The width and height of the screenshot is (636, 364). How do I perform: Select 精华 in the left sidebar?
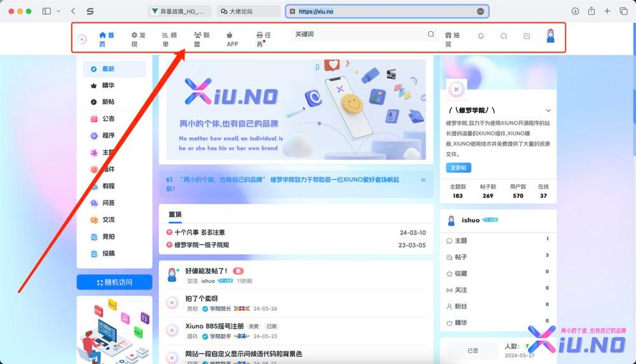coord(114,86)
